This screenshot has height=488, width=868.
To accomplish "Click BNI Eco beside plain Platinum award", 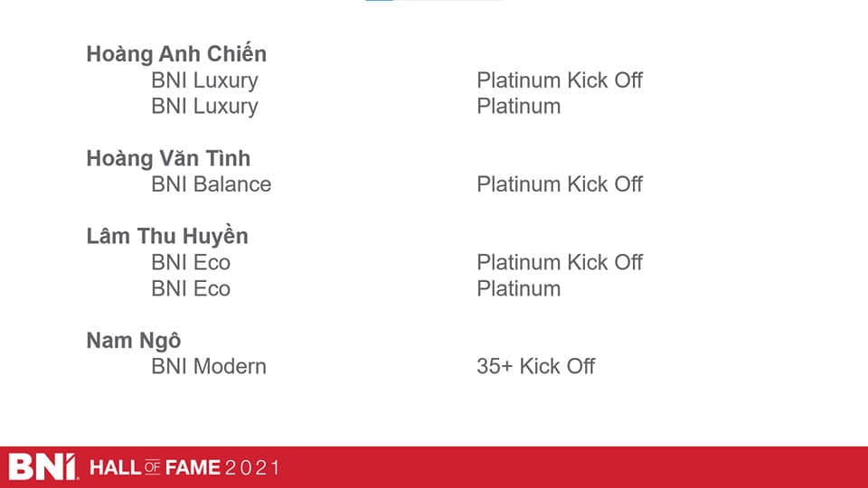I will 191,289.
